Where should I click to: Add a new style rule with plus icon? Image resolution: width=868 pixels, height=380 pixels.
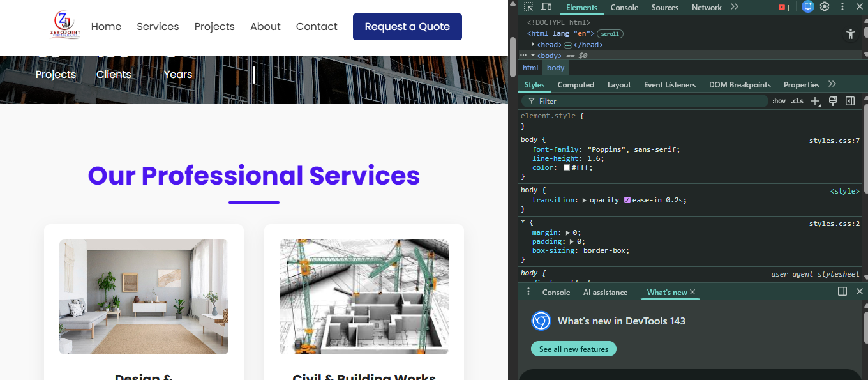pyautogui.click(x=814, y=100)
